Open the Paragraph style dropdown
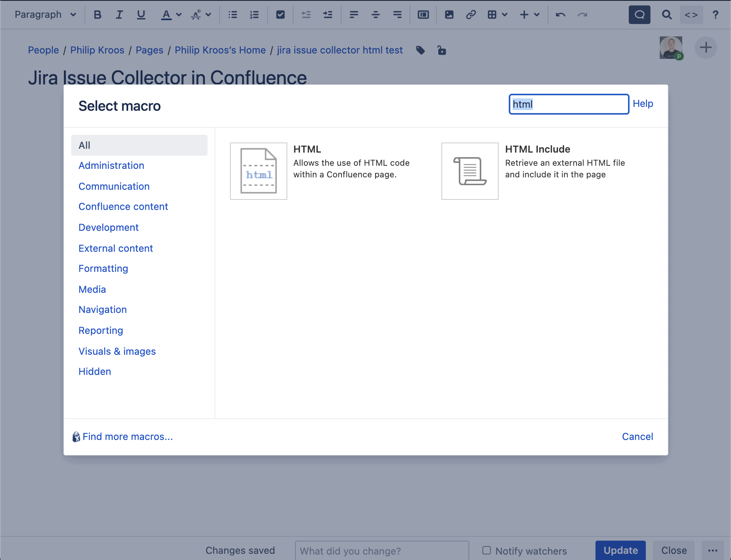 click(45, 15)
